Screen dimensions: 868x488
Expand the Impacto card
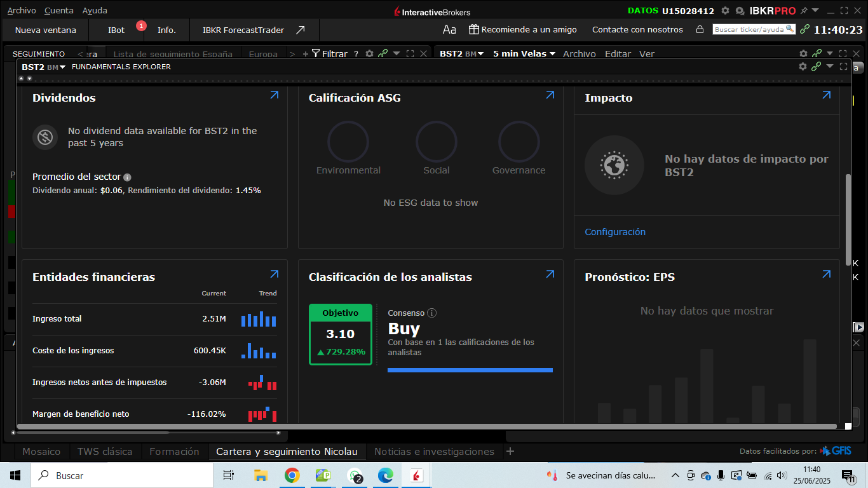point(826,95)
